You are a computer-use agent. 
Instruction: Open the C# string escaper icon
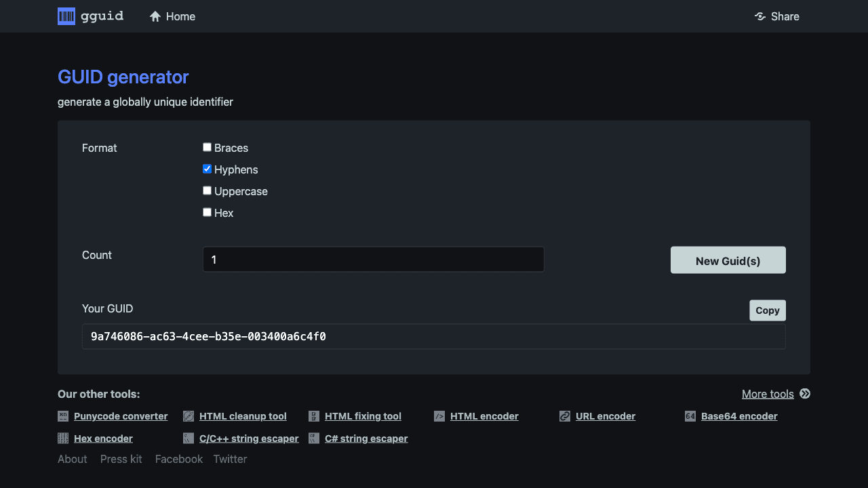(x=314, y=438)
